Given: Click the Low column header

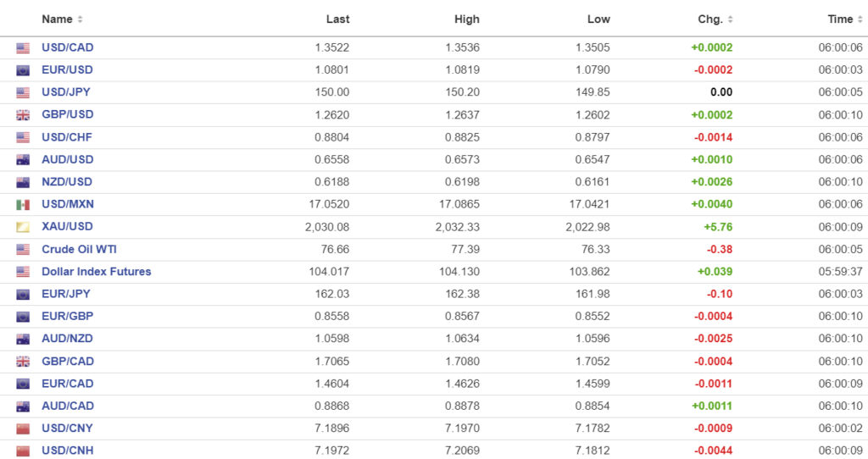Looking at the screenshot, I should [x=598, y=19].
